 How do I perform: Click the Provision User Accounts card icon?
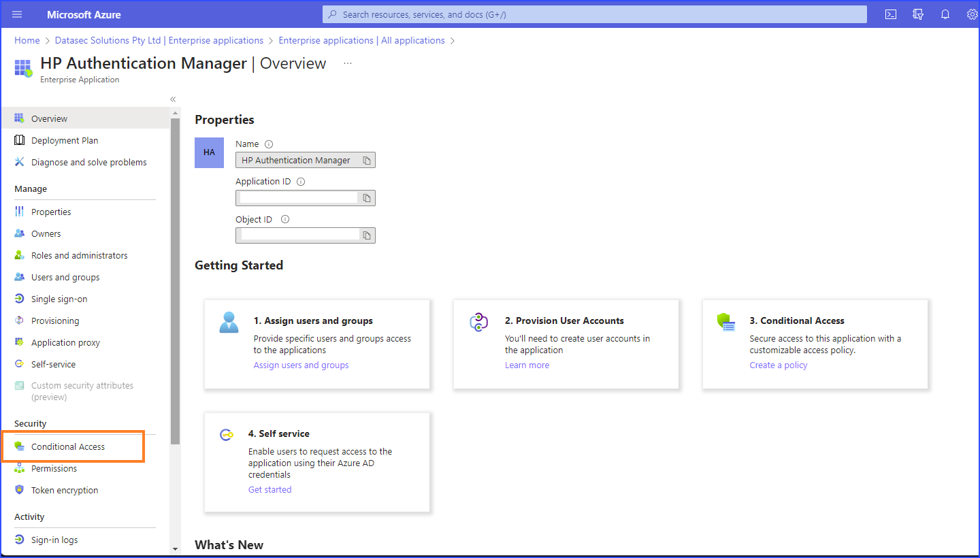(479, 322)
